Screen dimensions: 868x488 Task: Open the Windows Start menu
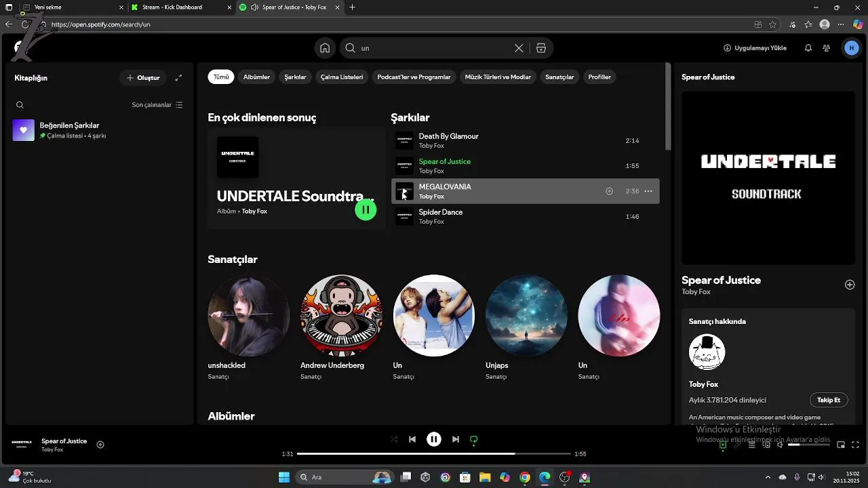[x=284, y=477]
